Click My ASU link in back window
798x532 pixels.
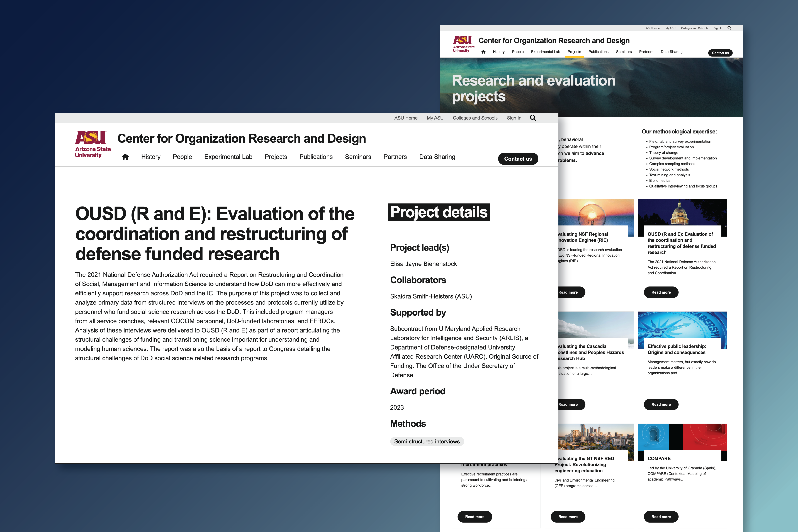(670, 28)
